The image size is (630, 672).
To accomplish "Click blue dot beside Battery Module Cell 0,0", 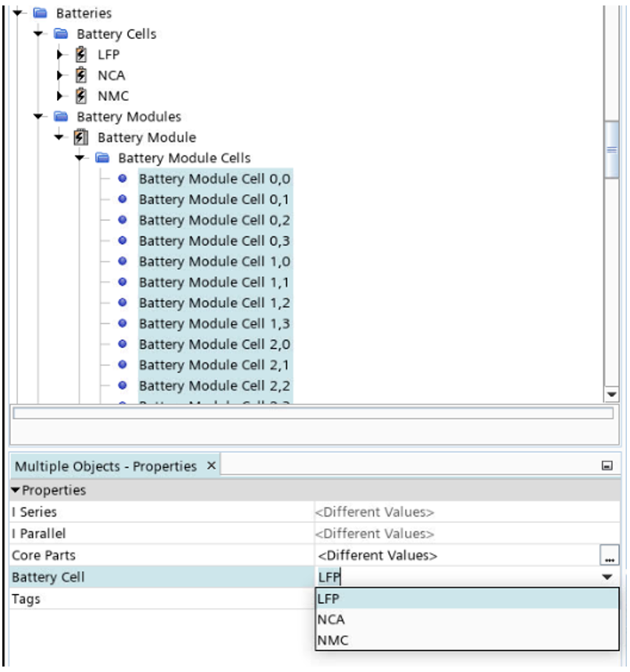I will click(122, 179).
